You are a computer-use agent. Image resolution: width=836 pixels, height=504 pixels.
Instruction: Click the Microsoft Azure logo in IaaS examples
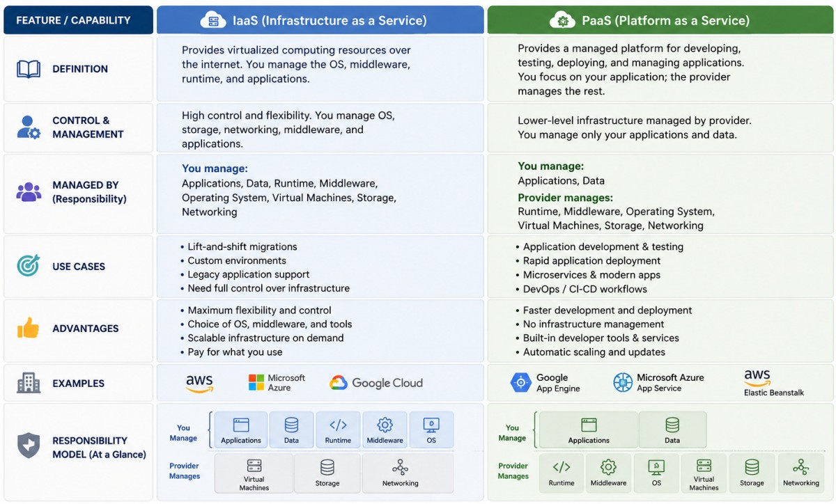point(277,383)
